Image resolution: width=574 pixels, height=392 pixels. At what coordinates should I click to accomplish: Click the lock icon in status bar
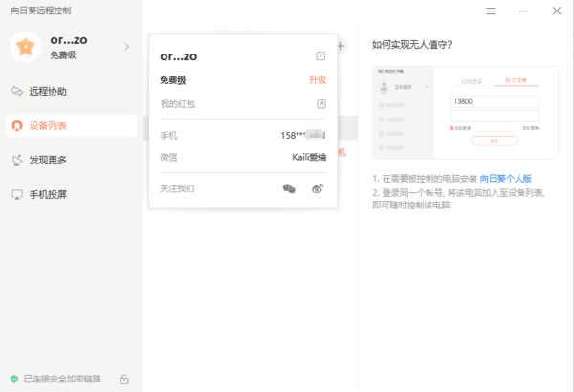[x=124, y=379]
